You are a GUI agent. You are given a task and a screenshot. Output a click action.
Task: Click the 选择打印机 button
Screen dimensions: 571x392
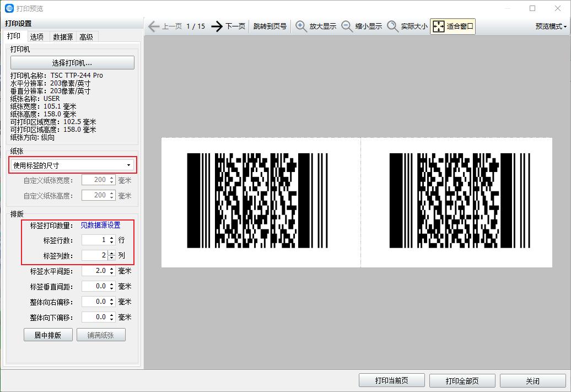click(72, 63)
